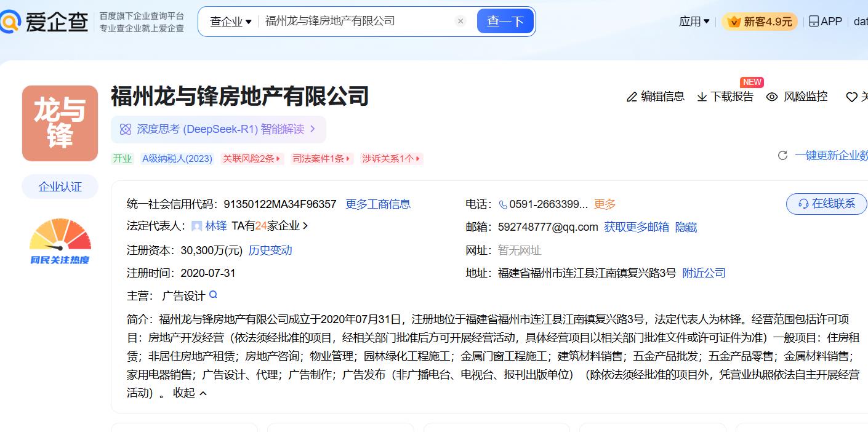868x432 pixels.
Task: Toggle risk monitoring eye icon 风险监控
Action: (x=772, y=97)
